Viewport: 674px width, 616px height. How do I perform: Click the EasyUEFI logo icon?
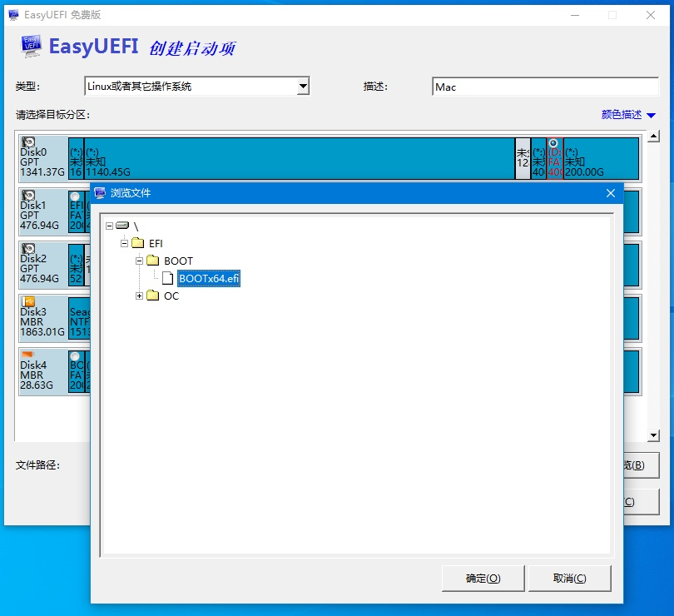[32, 47]
